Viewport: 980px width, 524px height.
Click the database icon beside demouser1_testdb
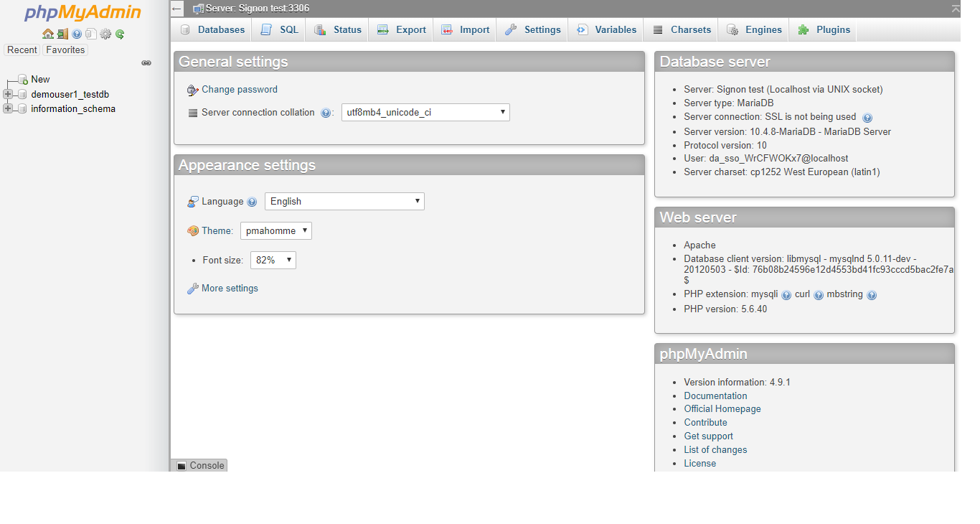(22, 94)
